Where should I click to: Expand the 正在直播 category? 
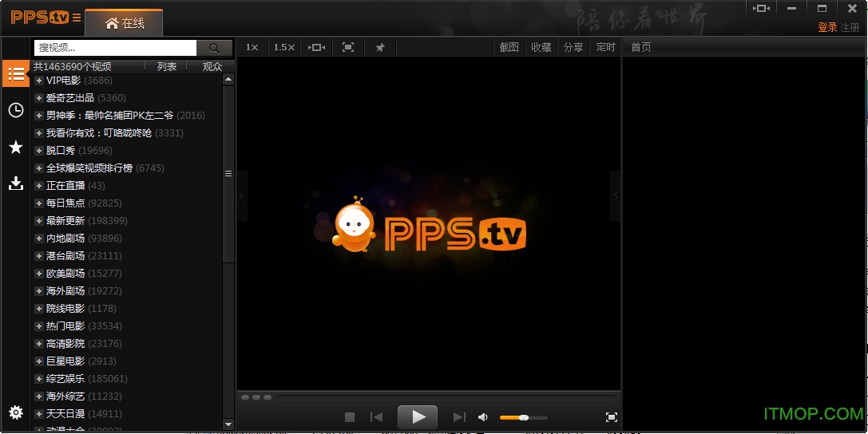click(39, 186)
